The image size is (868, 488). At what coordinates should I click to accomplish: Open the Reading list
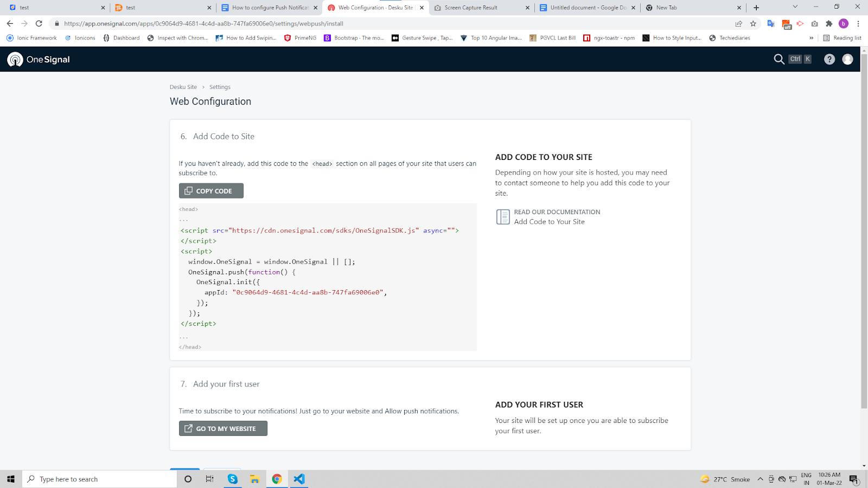(842, 38)
